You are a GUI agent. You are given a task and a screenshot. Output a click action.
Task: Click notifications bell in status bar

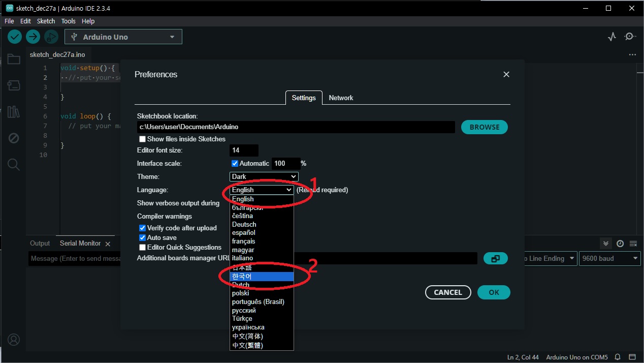tap(618, 357)
